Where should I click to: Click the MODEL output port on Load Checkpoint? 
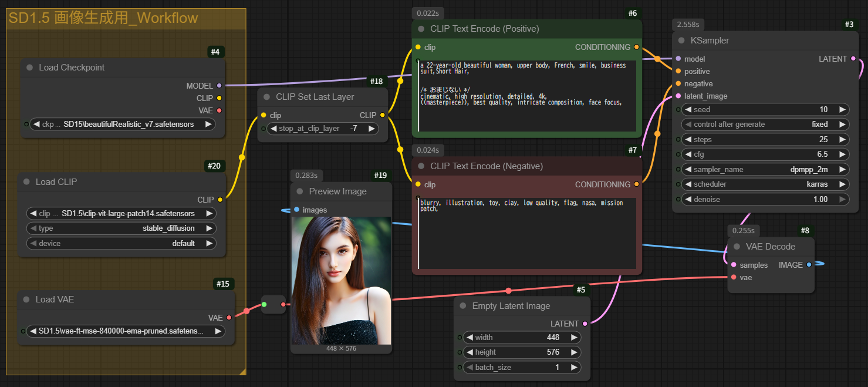[x=219, y=86]
